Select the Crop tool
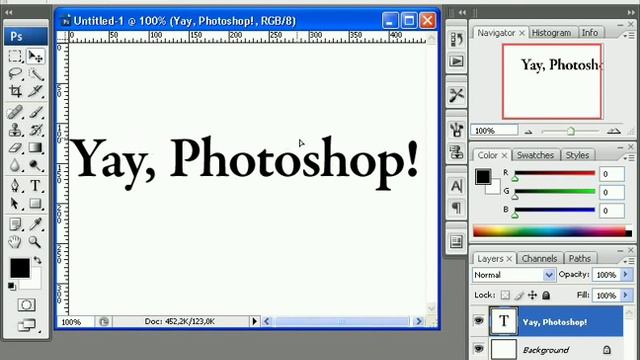This screenshot has width=640, height=360. pyautogui.click(x=15, y=91)
